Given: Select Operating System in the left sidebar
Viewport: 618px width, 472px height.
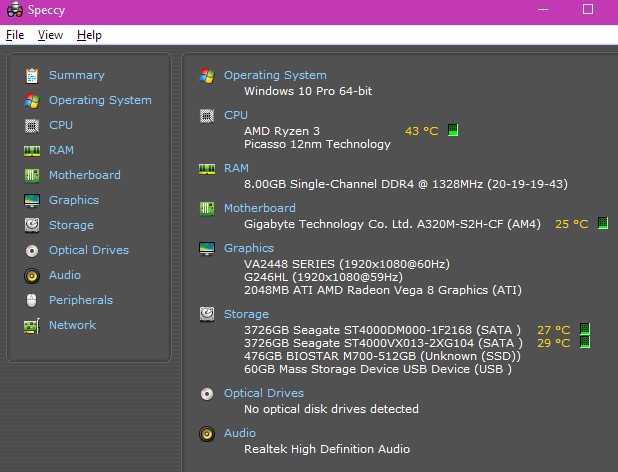Looking at the screenshot, I should [100, 100].
